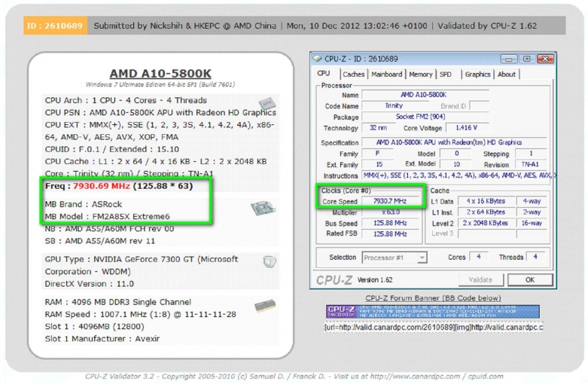
Task: Click the Code Name value Trinity
Action: (393, 105)
